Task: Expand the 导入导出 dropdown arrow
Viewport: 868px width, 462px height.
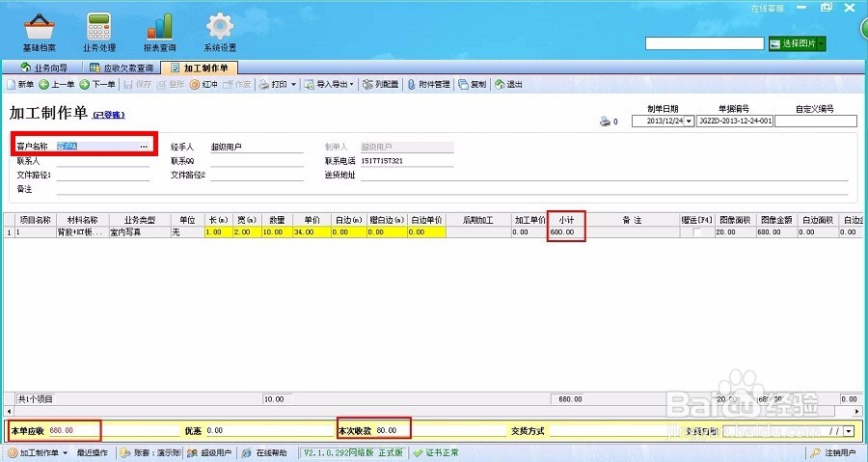Action: tap(351, 85)
